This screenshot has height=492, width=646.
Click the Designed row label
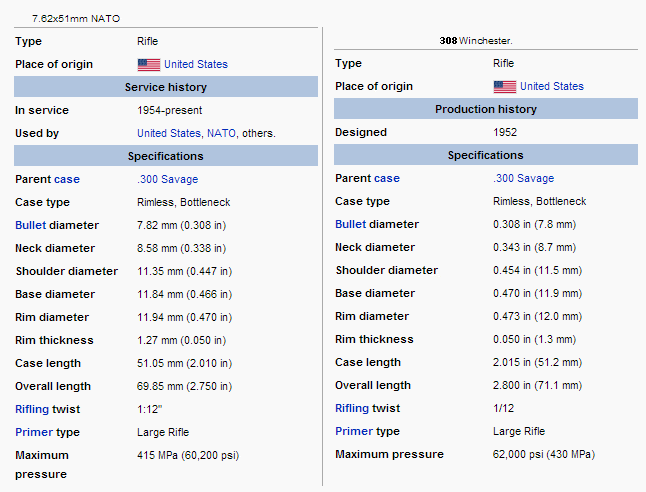361,132
